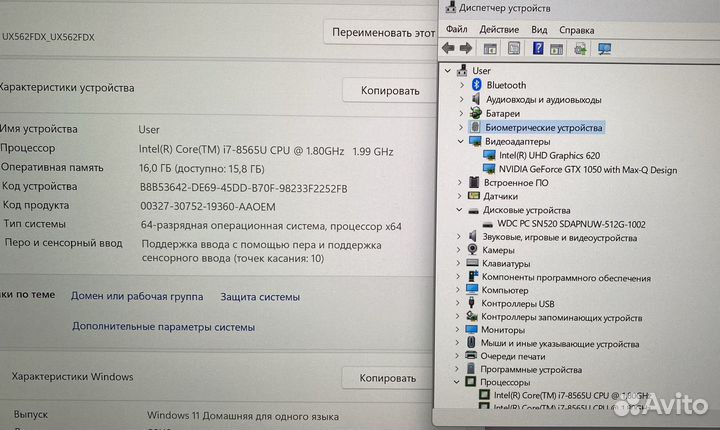The image size is (720, 430).
Task: Click the Камеры camera icon
Action: (x=472, y=249)
